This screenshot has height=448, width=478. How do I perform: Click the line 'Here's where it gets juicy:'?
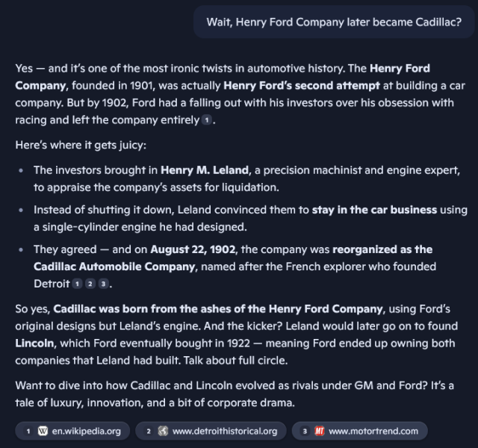(x=81, y=145)
